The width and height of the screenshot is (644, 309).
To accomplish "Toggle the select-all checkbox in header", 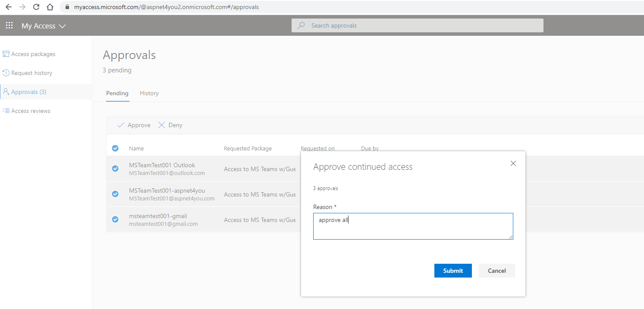I will 115,148.
